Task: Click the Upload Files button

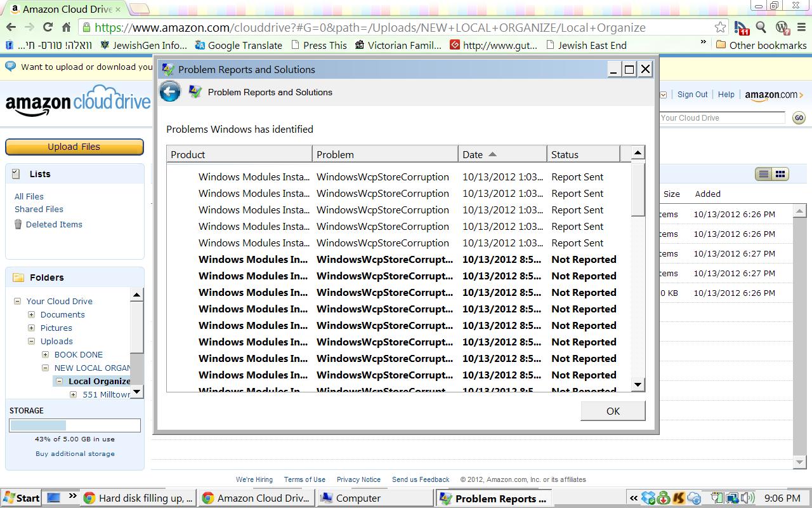Action: pyautogui.click(x=74, y=147)
